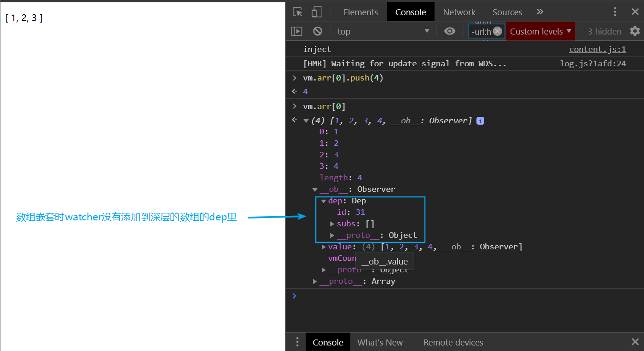Open the log.js?1afd:24 source link
This screenshot has width=644, height=351.
(593, 63)
